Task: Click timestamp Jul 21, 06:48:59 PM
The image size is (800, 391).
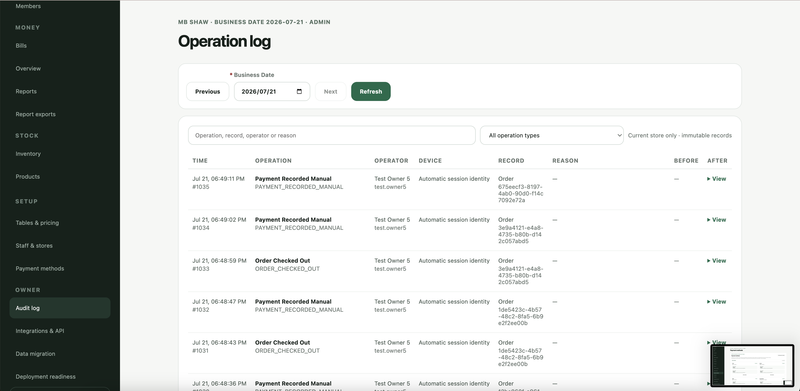Action: (x=219, y=260)
